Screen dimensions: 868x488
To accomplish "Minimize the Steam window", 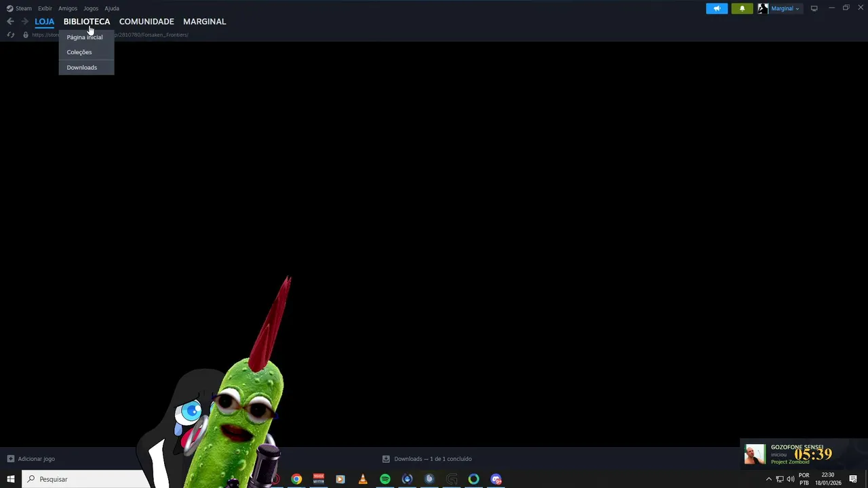I will pyautogui.click(x=831, y=8).
